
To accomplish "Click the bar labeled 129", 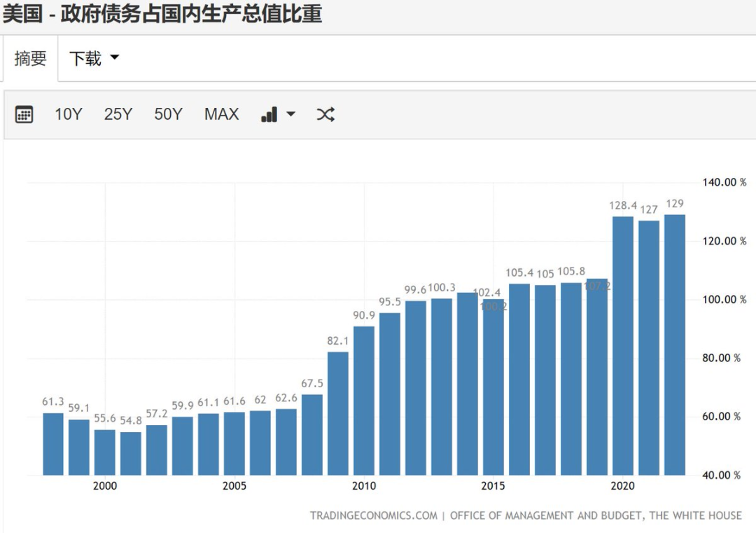I will pyautogui.click(x=675, y=345).
